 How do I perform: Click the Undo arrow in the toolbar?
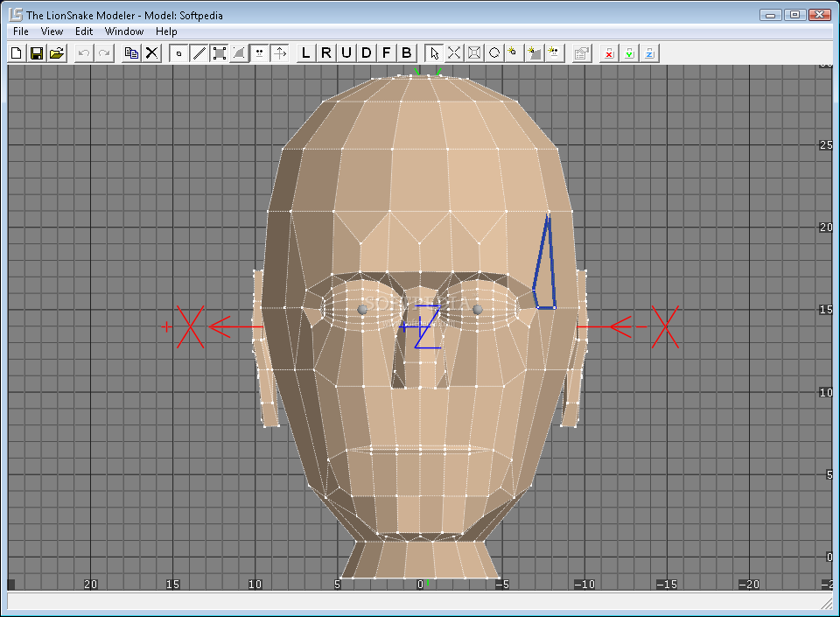[84, 53]
